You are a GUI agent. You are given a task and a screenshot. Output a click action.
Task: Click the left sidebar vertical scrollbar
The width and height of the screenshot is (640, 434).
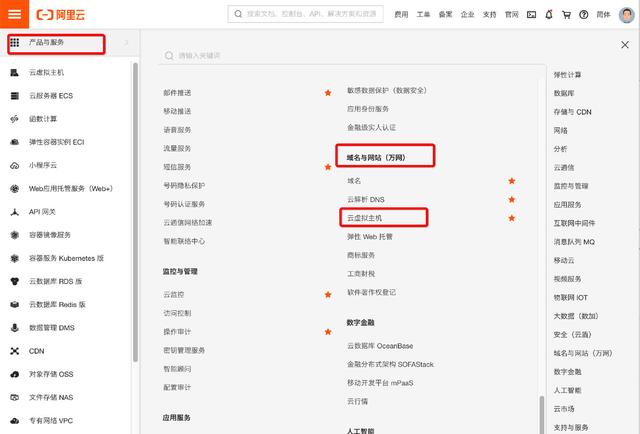(x=135, y=212)
